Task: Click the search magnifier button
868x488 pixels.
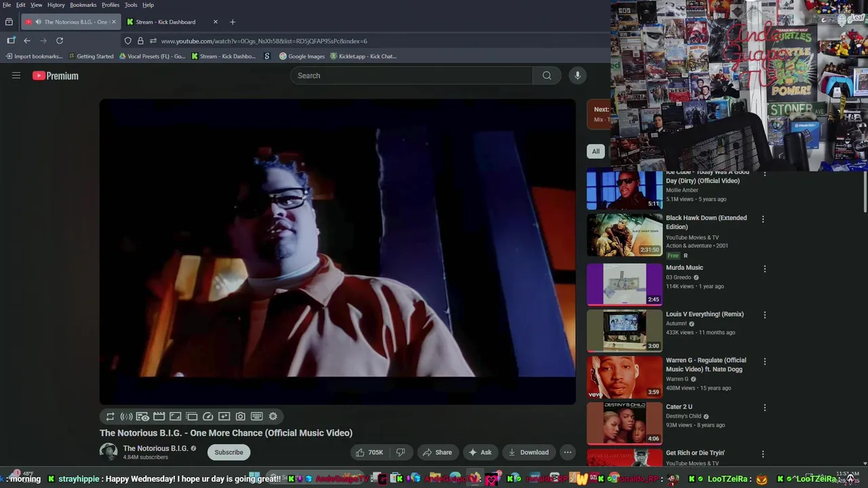Action: (547, 75)
